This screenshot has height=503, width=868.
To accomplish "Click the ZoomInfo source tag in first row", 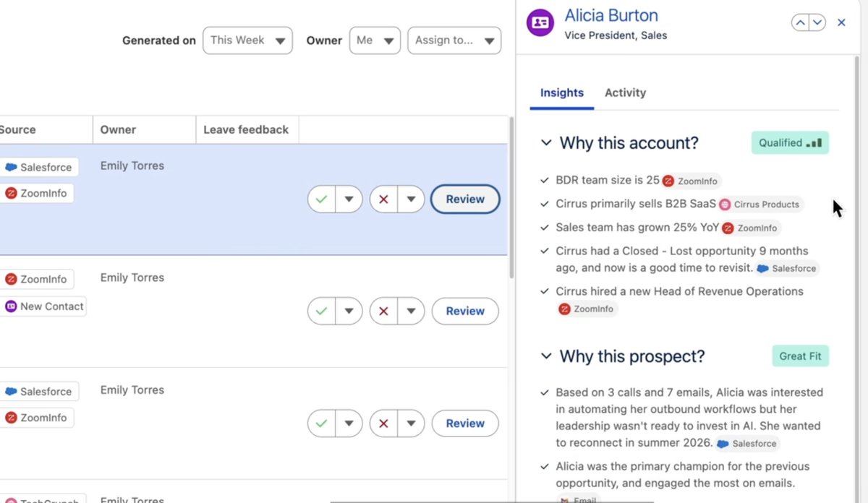I will [x=36, y=193].
